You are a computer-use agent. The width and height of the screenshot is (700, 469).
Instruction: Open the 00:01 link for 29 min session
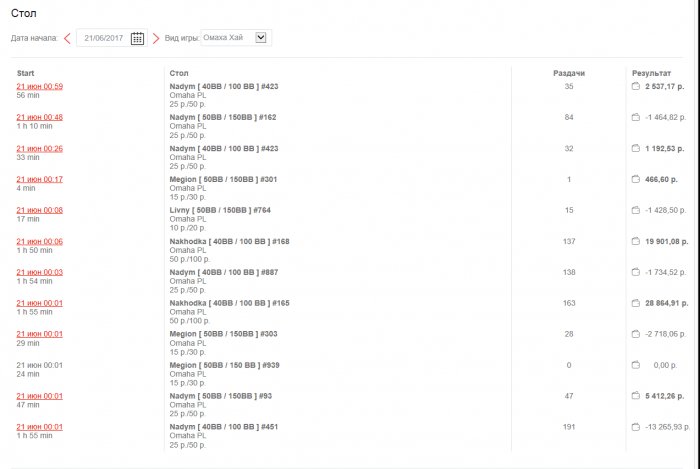(40, 334)
